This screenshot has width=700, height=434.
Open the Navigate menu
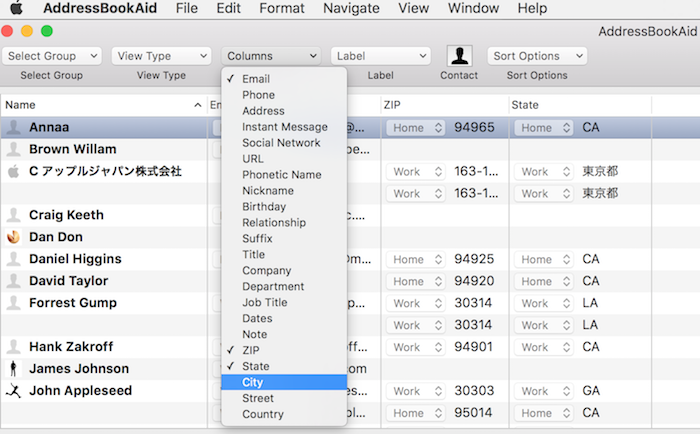pyautogui.click(x=351, y=8)
